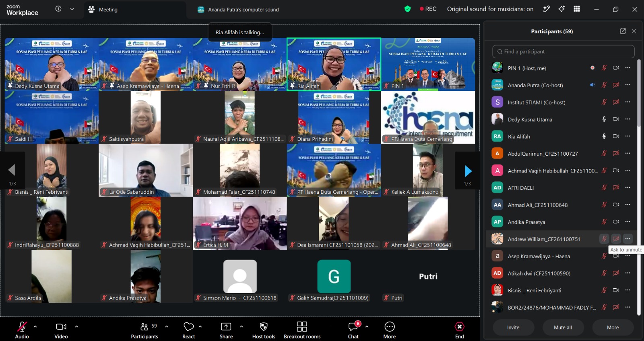Open Breakout rooms
644x341 pixels.
302,330
